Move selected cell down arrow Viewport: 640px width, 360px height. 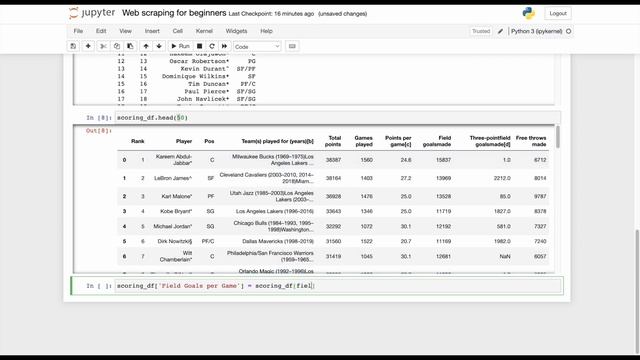(x=159, y=47)
